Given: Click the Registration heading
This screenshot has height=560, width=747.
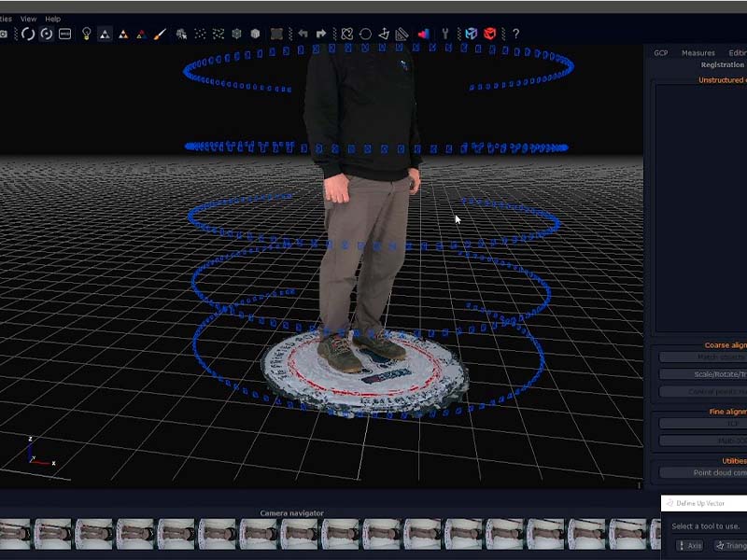Looking at the screenshot, I should (722, 64).
